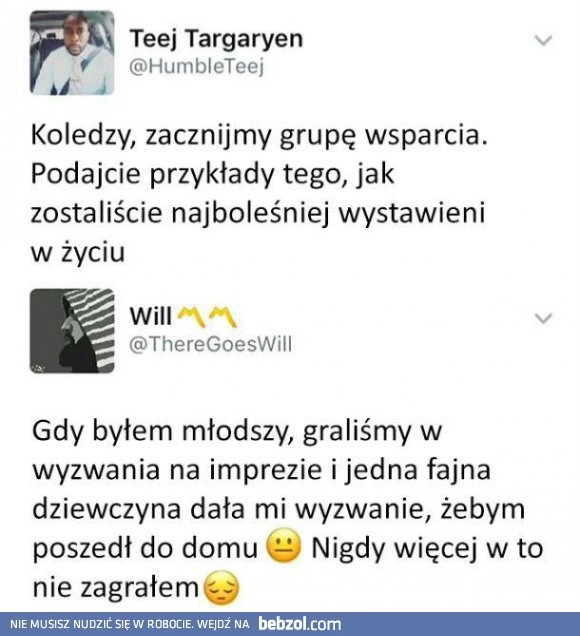Click the 'NIE MUSISZ NUDZIĆ SIĘ W ROBOCIE' banner text
Image resolution: width=580 pixels, height=636 pixels.
pos(101,624)
